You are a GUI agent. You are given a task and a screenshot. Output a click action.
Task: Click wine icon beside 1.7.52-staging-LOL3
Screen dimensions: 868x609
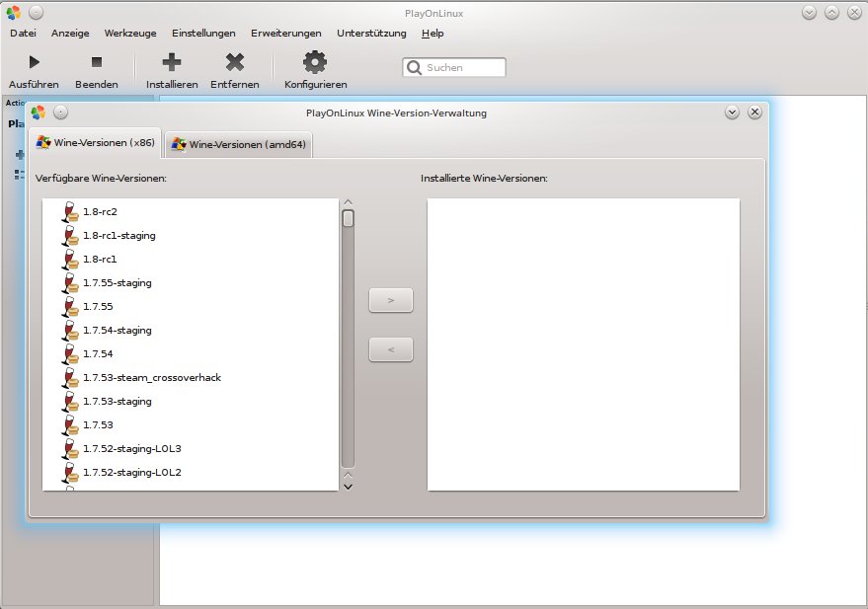coord(70,450)
